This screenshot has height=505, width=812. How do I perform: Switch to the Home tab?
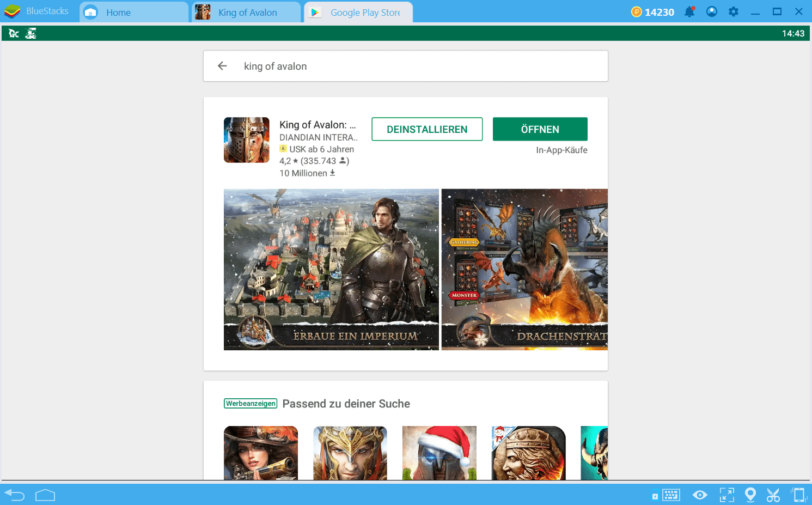[134, 13]
